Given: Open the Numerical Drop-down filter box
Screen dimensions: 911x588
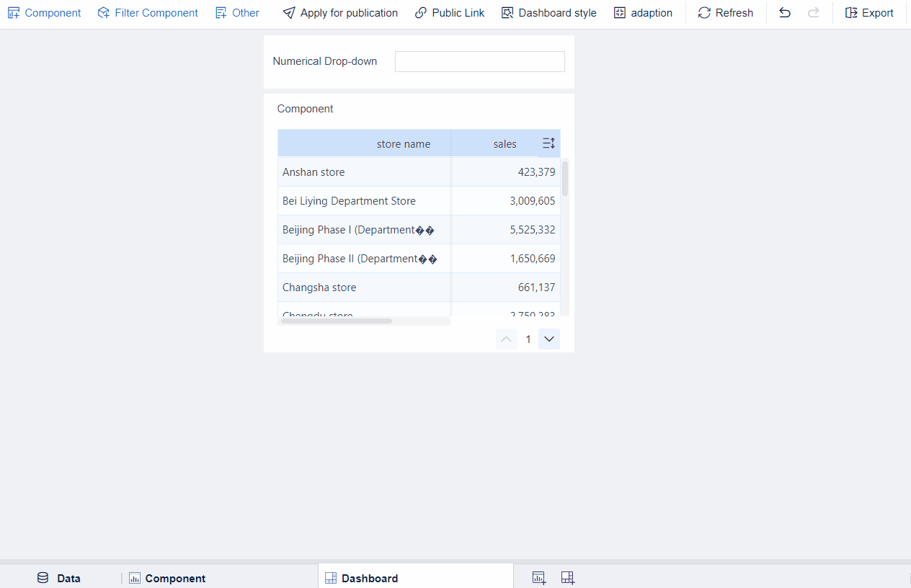Looking at the screenshot, I should point(479,61).
